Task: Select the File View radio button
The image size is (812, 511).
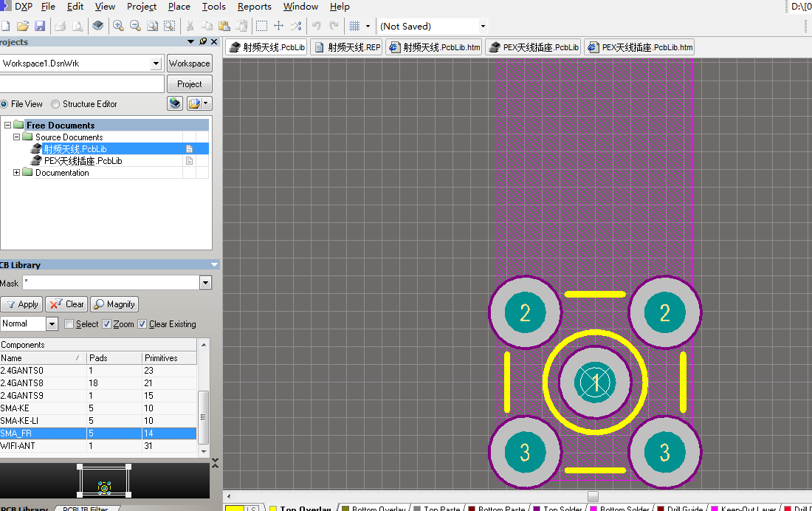Action: 4,104
